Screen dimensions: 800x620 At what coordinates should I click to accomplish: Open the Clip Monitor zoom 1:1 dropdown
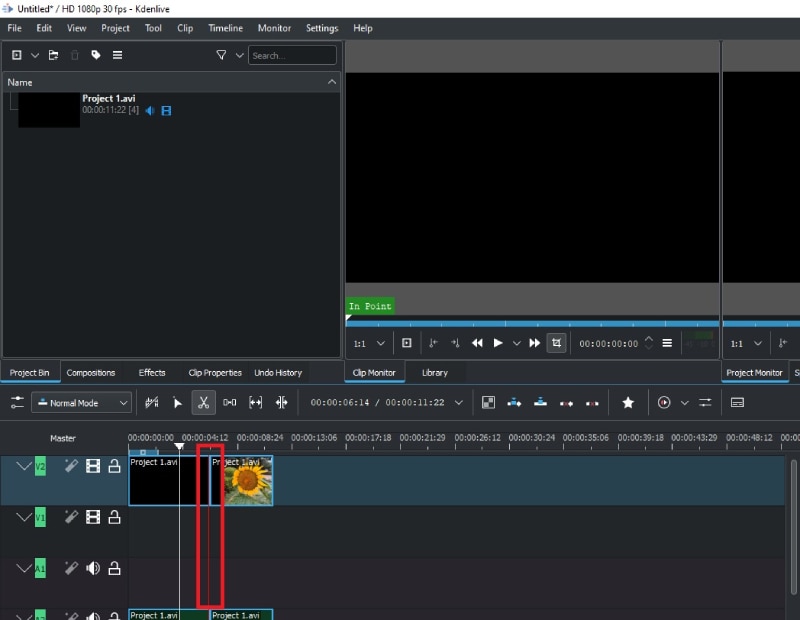pos(369,343)
